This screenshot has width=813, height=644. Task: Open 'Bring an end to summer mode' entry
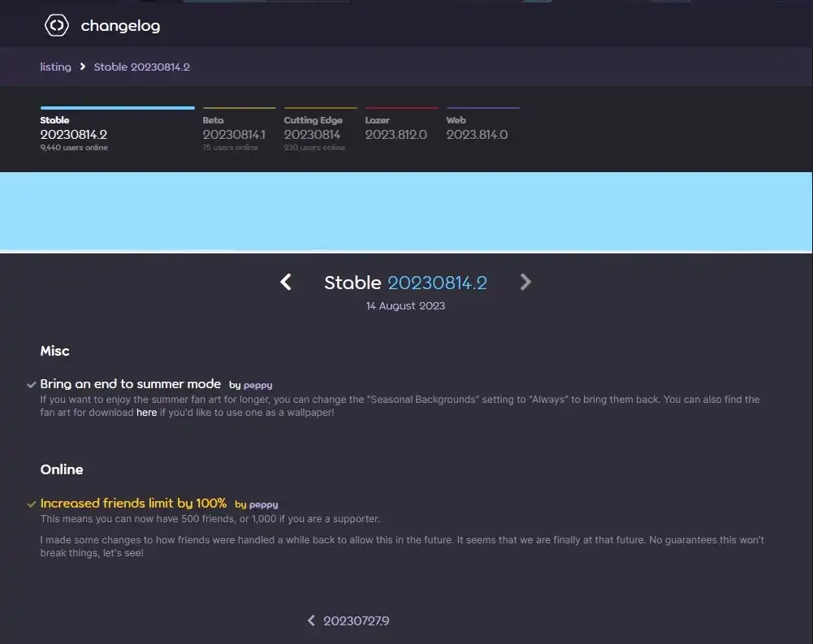tap(131, 383)
